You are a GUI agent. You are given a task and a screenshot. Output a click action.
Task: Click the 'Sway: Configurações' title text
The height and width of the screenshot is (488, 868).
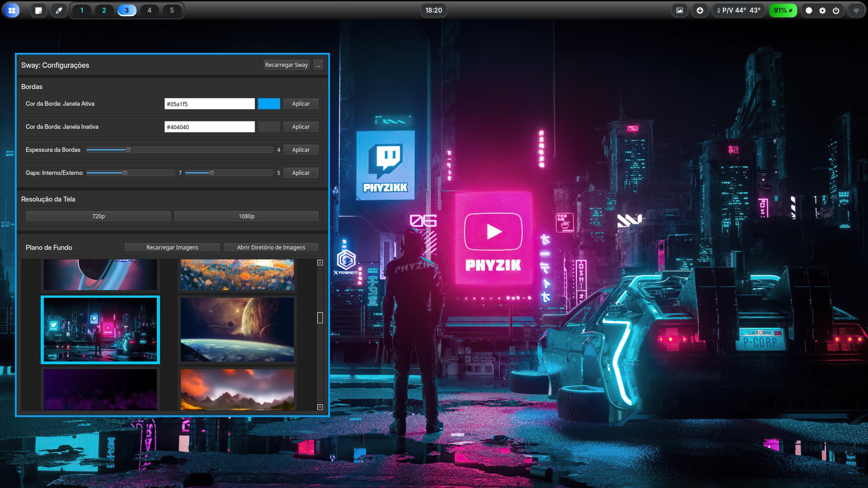point(55,65)
